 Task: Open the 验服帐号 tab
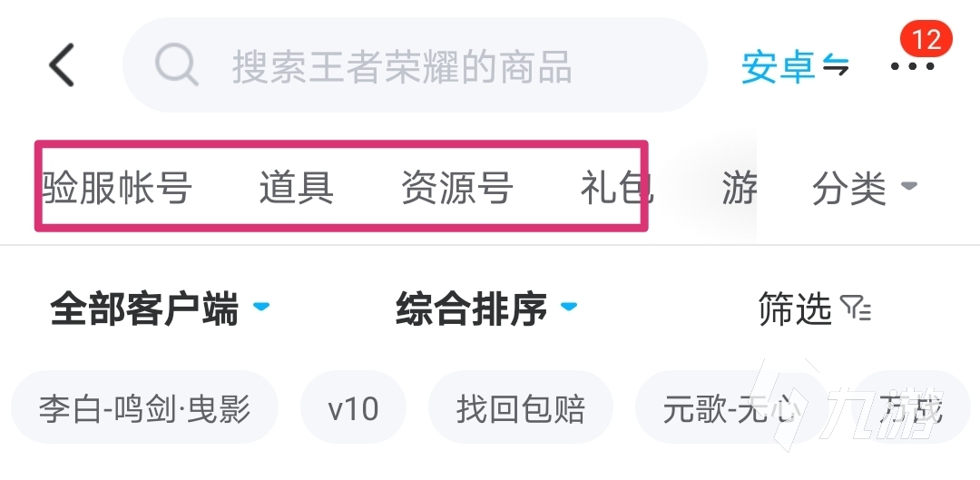117,188
